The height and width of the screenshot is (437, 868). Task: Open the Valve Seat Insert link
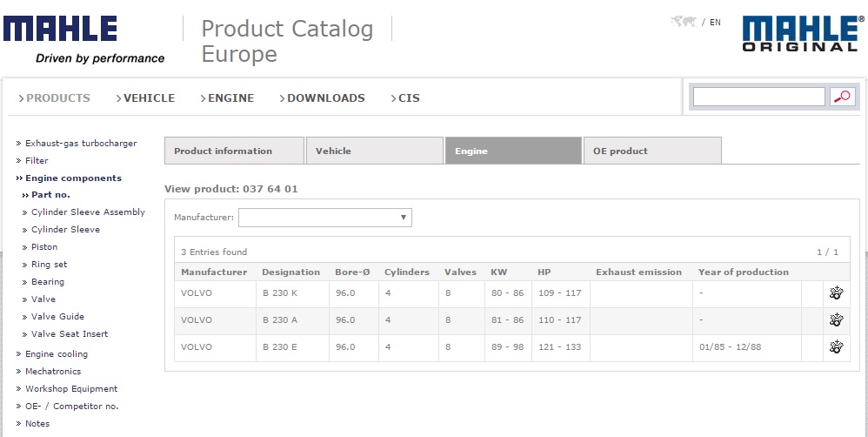[70, 334]
